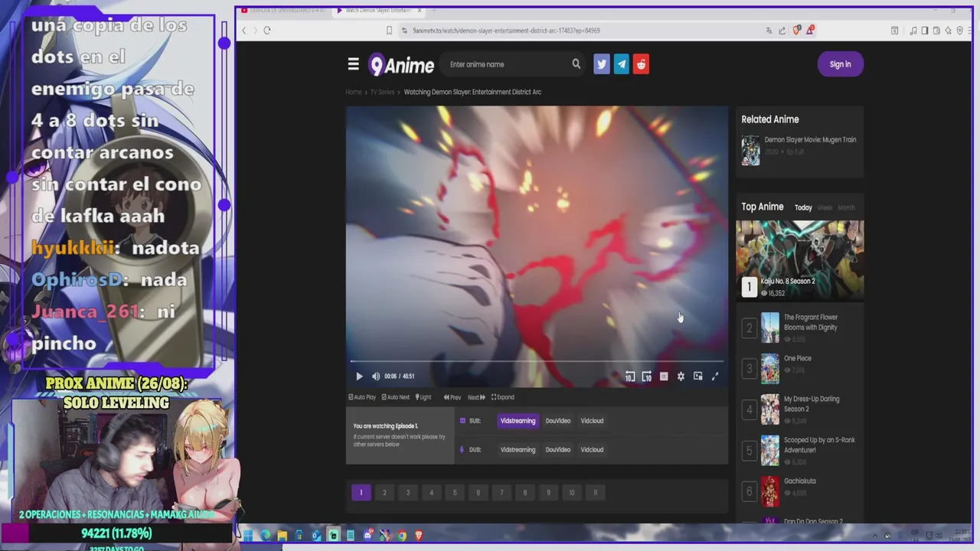Viewport: 980px width, 551px height.
Task: Open File Explorer from taskbar
Action: (x=282, y=536)
